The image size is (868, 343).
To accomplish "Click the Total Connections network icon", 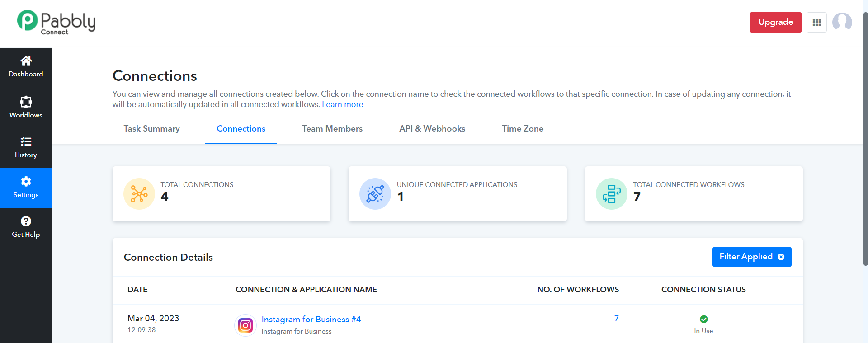I will point(139,194).
